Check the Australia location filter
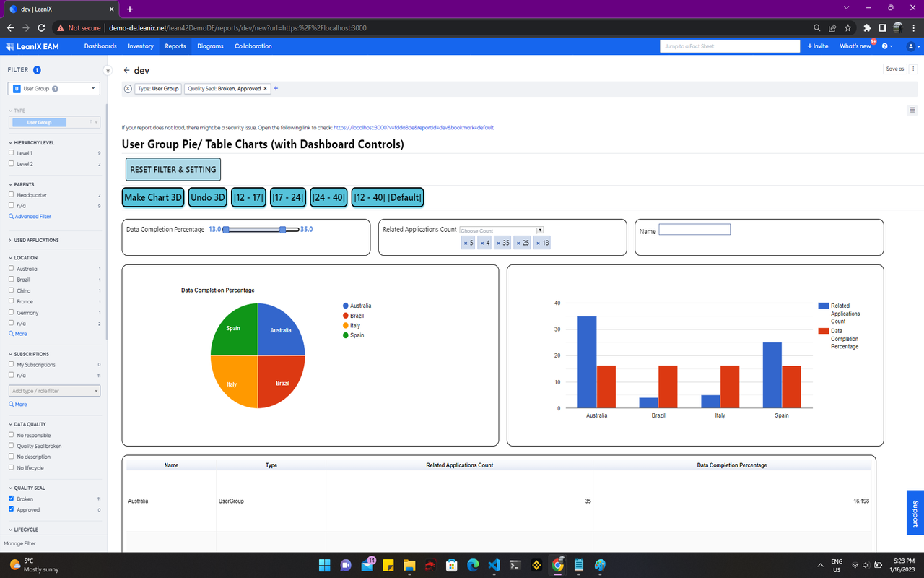Screen dimensions: 924x578 [11, 269]
